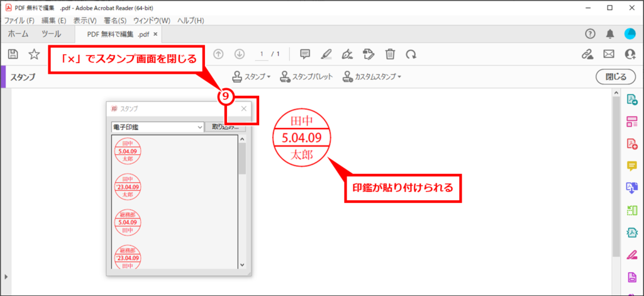The image size is (644, 296).
Task: Click the send by email envelope icon
Action: 608,54
